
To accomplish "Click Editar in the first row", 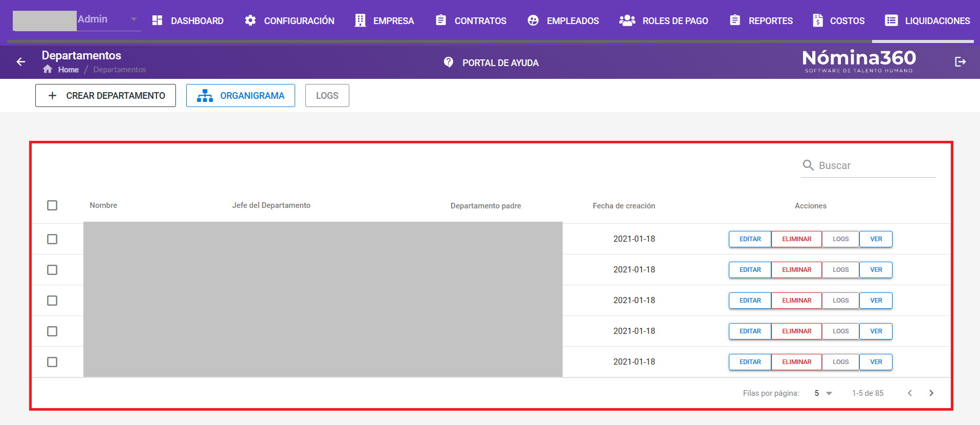I will pos(750,239).
